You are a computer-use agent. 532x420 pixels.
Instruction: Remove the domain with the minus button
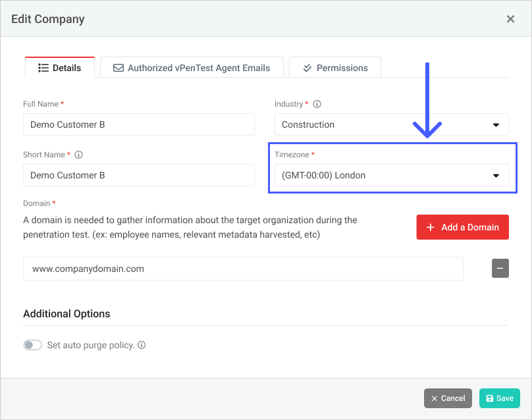tap(500, 268)
